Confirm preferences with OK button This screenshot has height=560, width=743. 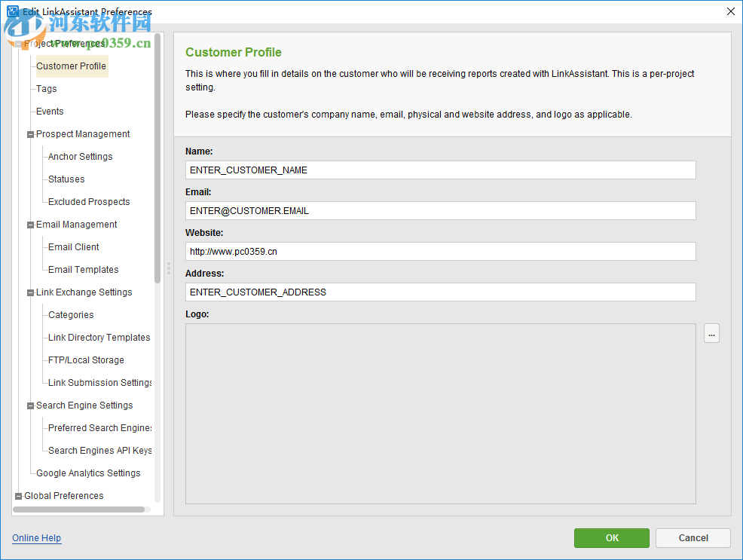pyautogui.click(x=611, y=538)
